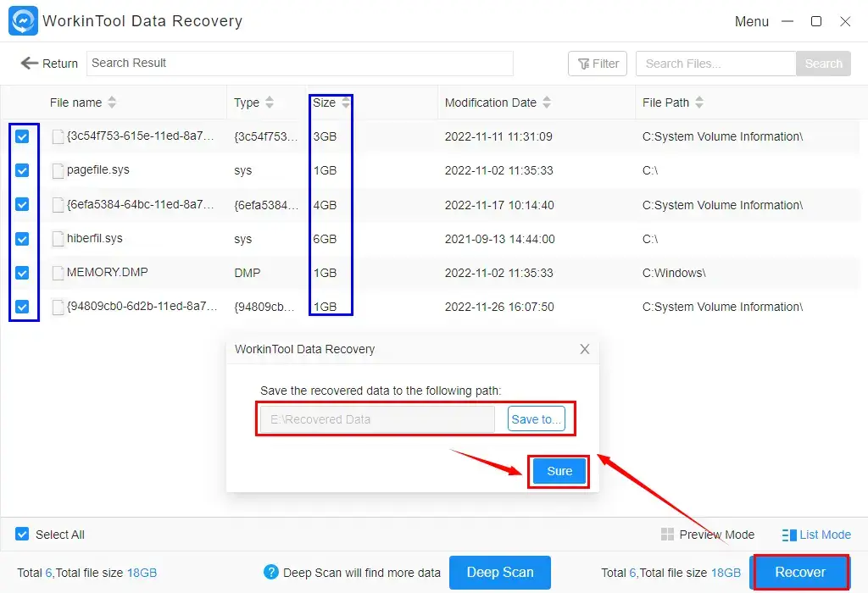The width and height of the screenshot is (868, 593).
Task: Click the Search button
Action: pos(823,64)
